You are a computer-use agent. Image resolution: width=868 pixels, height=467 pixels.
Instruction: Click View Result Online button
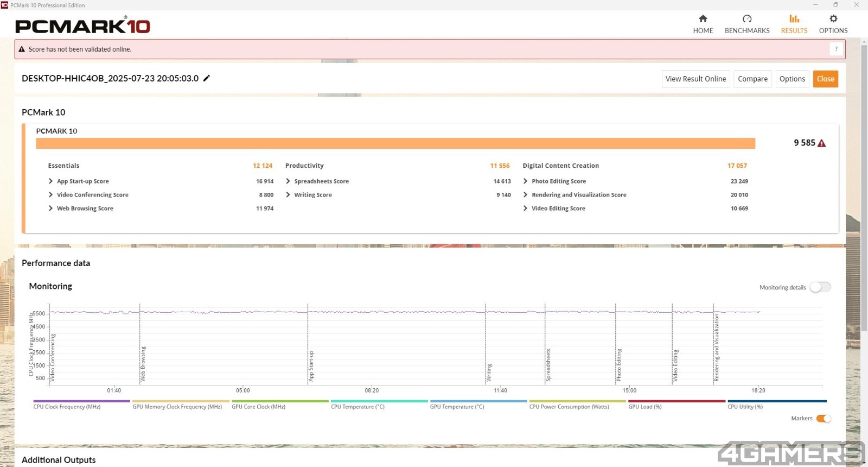pos(695,79)
